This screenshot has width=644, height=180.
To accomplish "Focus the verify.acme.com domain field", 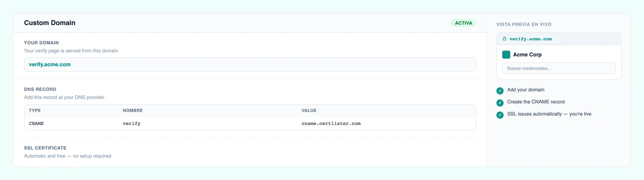I will click(250, 64).
